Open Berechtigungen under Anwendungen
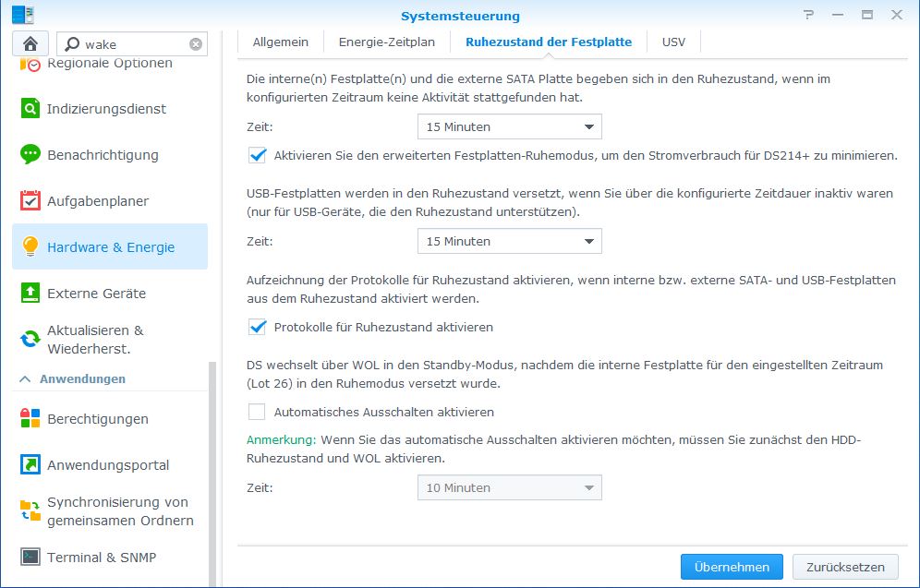This screenshot has height=588, width=920. pos(97,419)
